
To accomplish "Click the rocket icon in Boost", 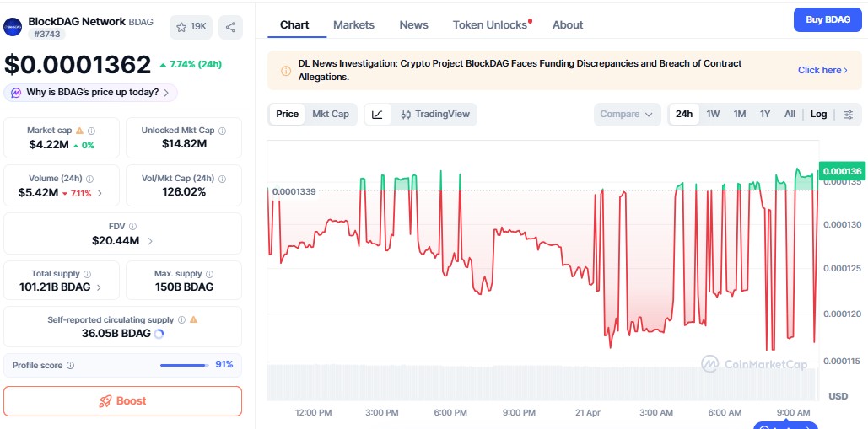I will (x=105, y=401).
